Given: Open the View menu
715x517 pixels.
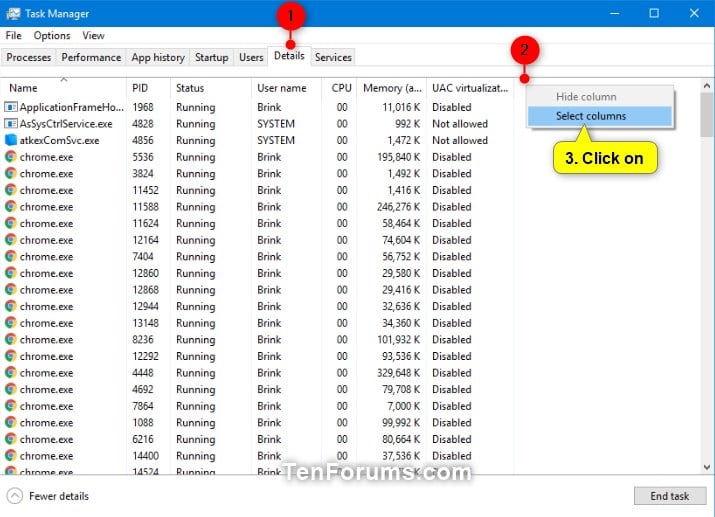Looking at the screenshot, I should point(93,36).
